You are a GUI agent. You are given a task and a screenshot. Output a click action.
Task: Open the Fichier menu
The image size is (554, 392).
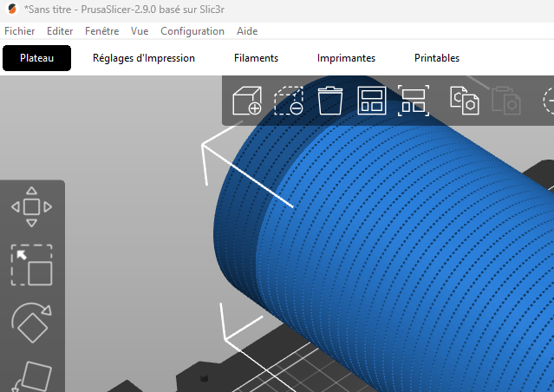click(x=20, y=31)
